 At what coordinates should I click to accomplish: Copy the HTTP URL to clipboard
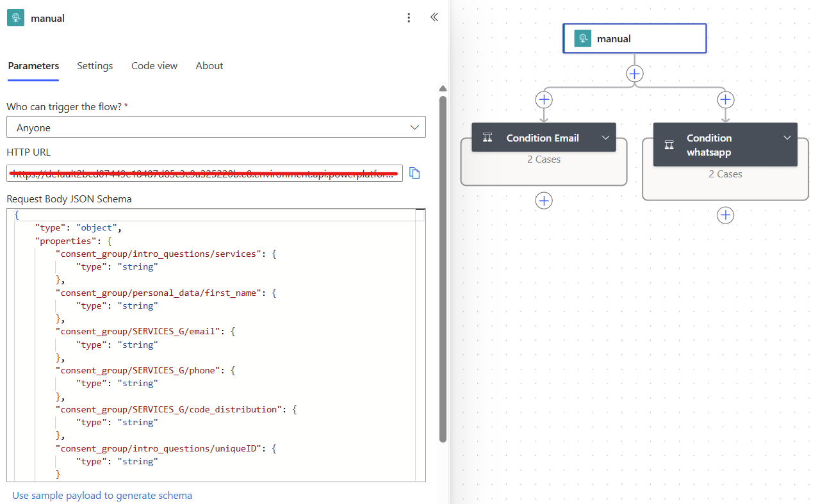click(414, 173)
